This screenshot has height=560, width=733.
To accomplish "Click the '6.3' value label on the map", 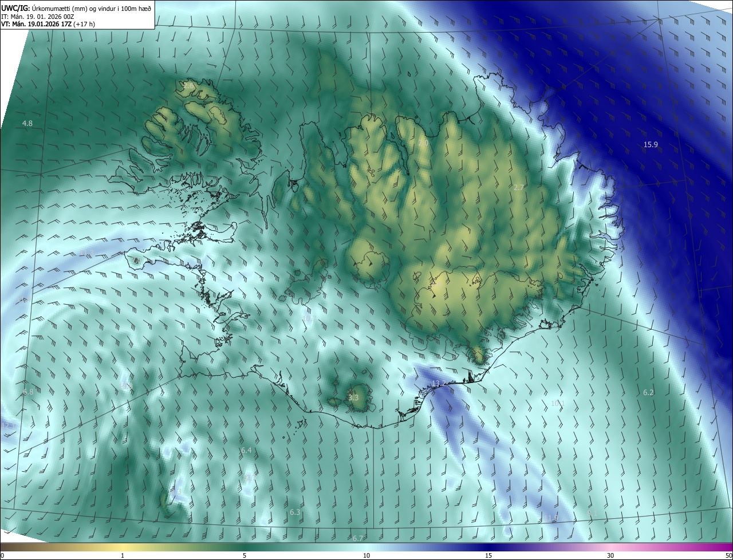I will click(295, 512).
